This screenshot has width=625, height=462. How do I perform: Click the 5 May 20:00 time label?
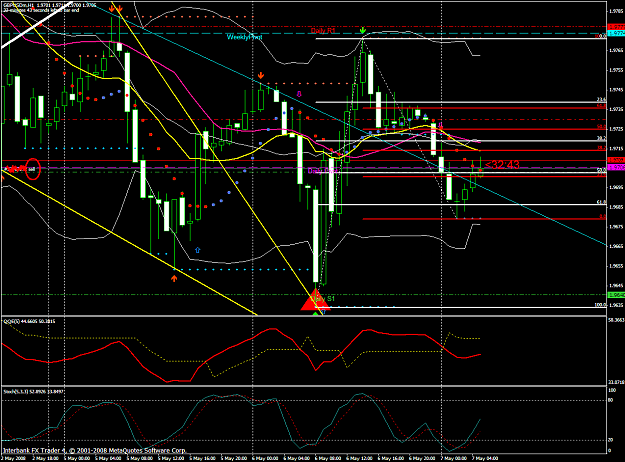pos(234,458)
